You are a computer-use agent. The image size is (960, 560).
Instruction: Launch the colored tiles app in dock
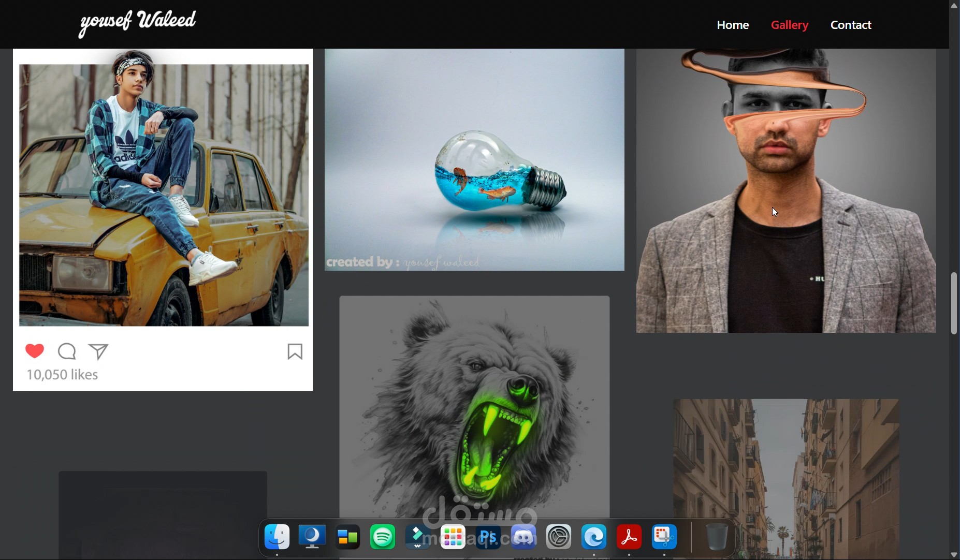tap(347, 537)
